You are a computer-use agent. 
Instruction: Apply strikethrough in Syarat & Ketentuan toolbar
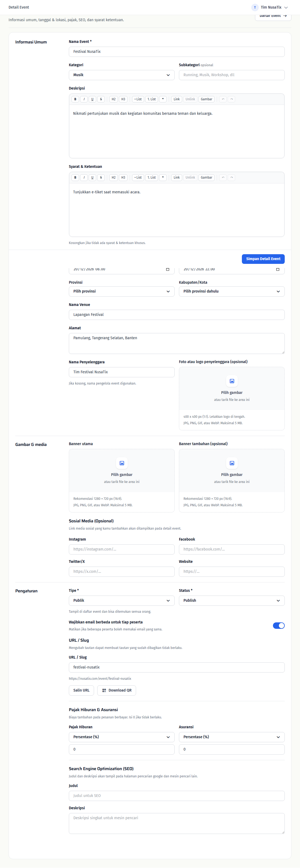point(101,178)
